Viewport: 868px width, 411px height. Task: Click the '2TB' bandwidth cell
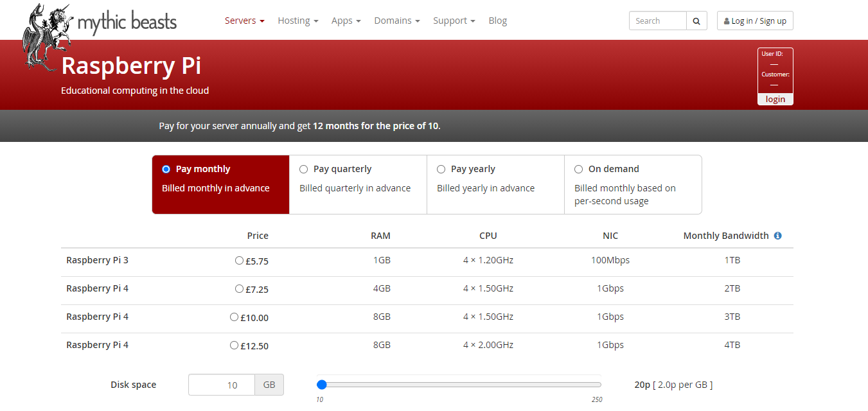(732, 288)
